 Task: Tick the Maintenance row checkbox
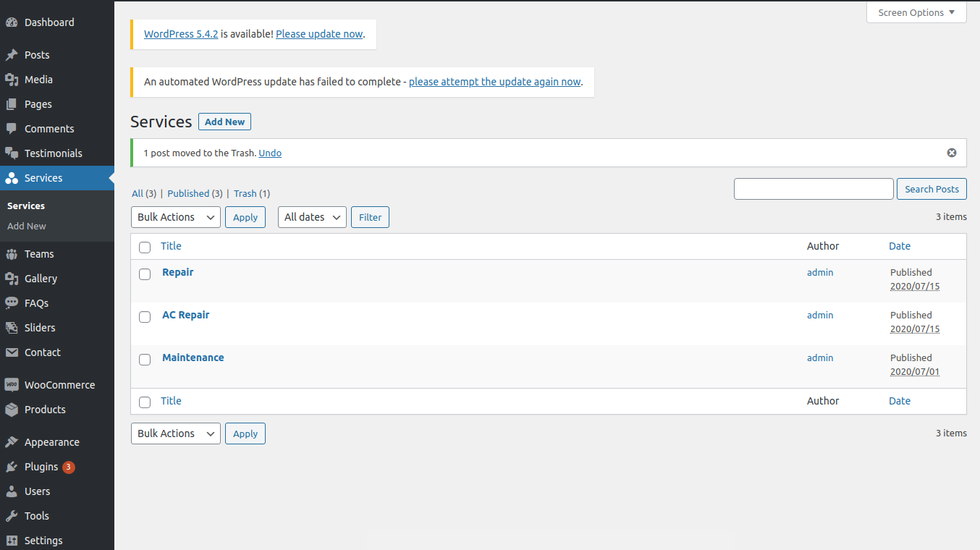[145, 359]
